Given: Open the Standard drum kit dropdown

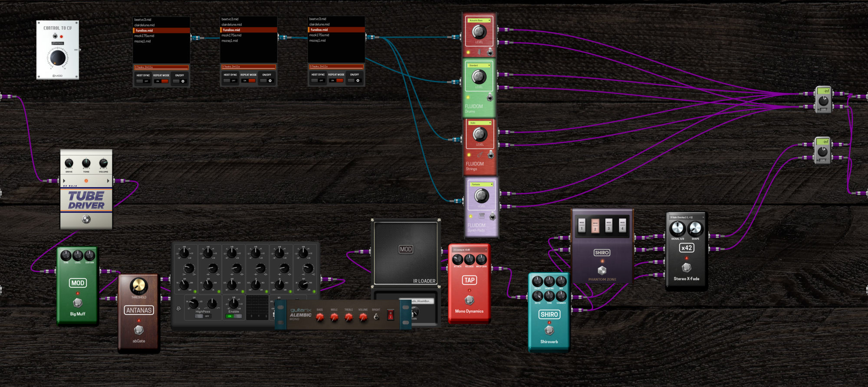Looking at the screenshot, I should click(x=479, y=66).
